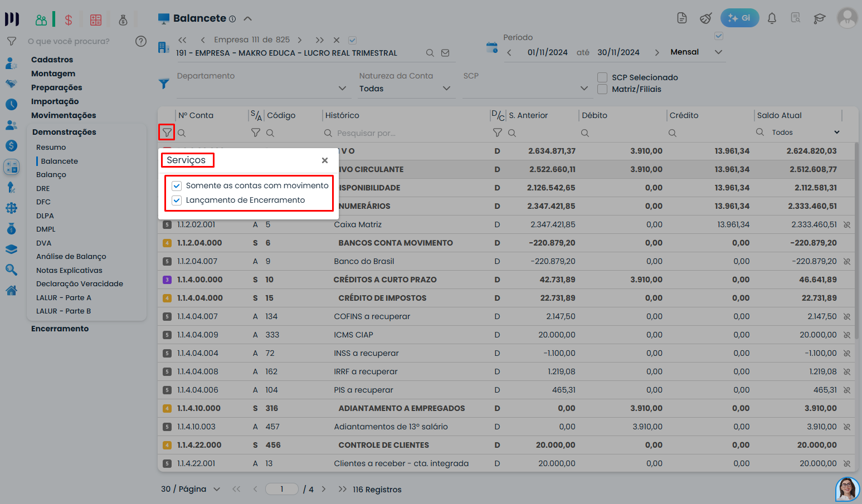
Task: Expand the Natureza da Conta dropdown
Action: click(446, 89)
